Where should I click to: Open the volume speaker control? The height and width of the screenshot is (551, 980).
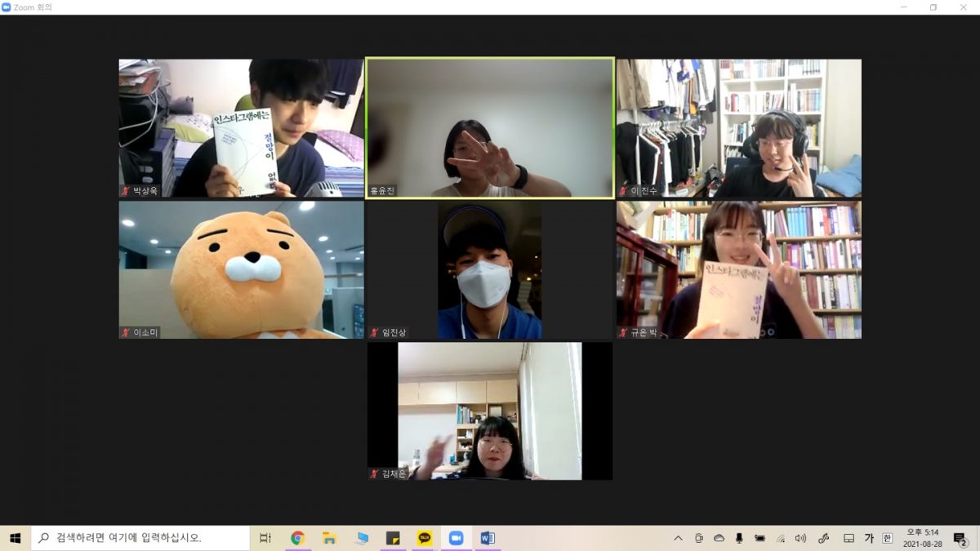(800, 538)
